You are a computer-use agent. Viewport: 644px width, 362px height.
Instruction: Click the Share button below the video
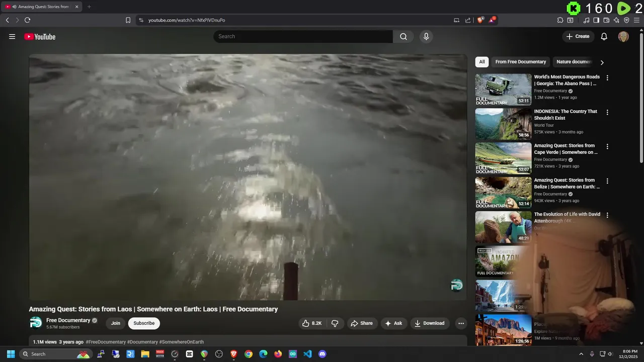coord(362,323)
